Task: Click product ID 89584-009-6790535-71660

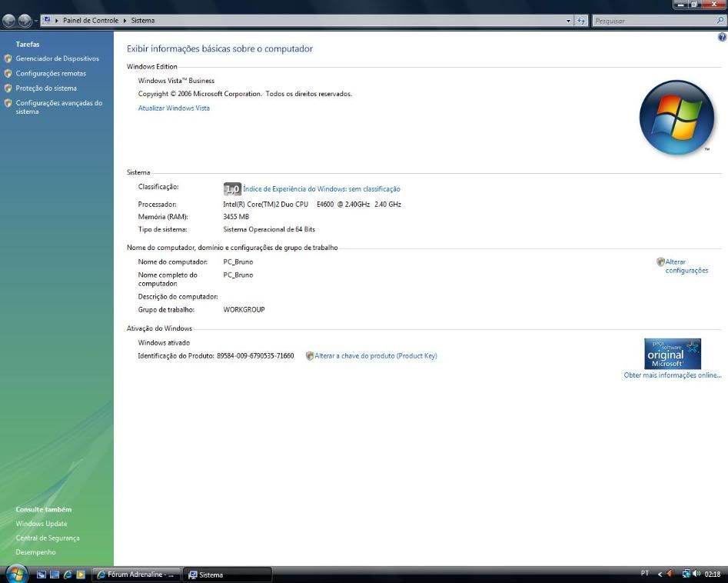Action: 255,356
